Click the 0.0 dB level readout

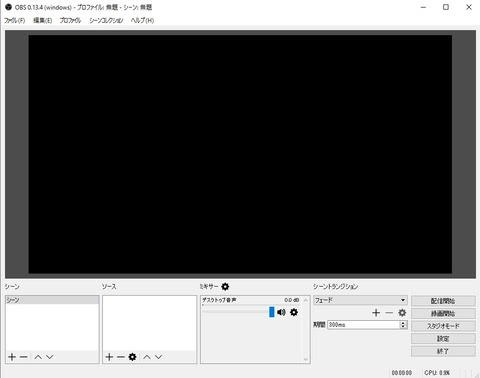292,300
